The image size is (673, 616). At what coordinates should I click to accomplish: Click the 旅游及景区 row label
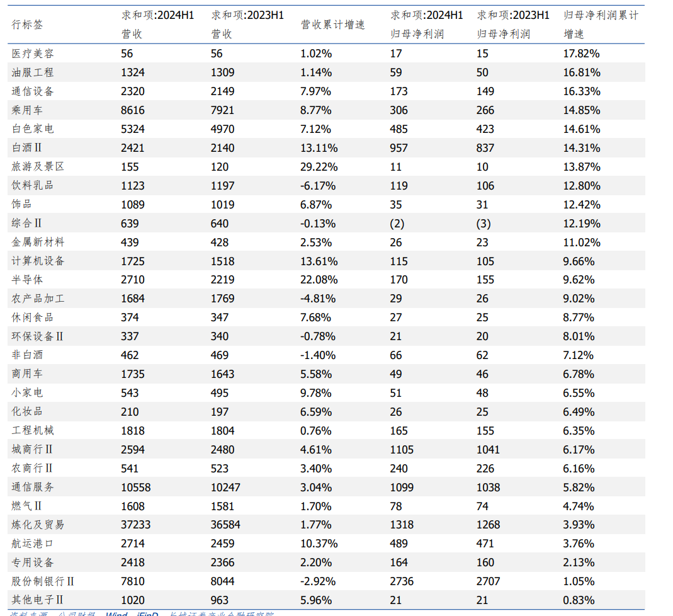(38, 166)
